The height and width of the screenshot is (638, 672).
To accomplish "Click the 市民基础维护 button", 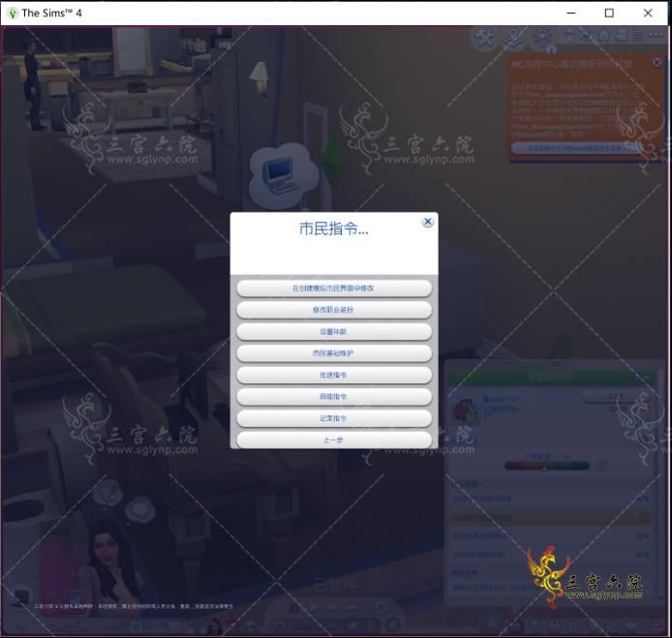I will [334, 353].
